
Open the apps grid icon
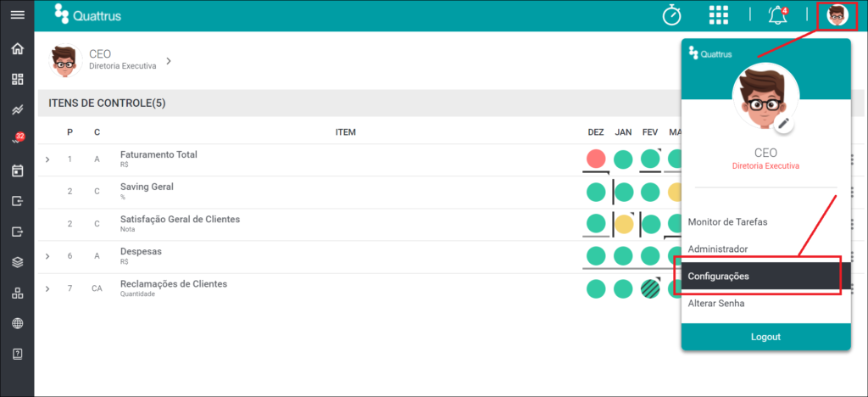click(x=719, y=15)
